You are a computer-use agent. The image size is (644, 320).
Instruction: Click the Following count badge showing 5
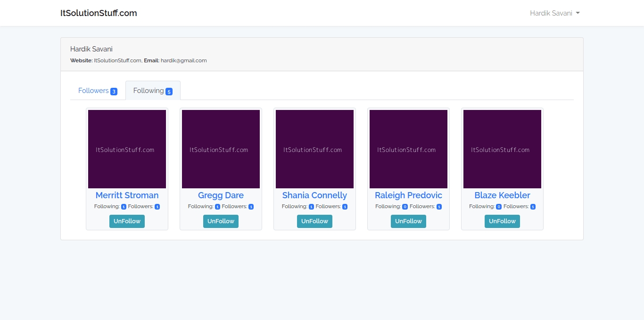click(169, 92)
